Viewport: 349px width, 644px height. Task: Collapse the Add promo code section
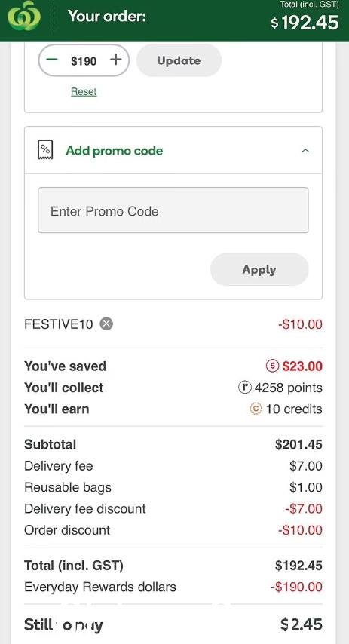[305, 151]
